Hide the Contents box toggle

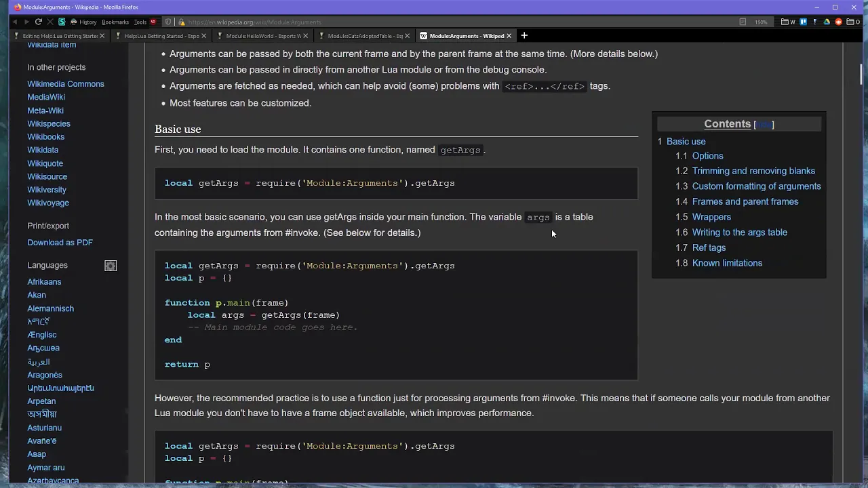[x=764, y=125]
